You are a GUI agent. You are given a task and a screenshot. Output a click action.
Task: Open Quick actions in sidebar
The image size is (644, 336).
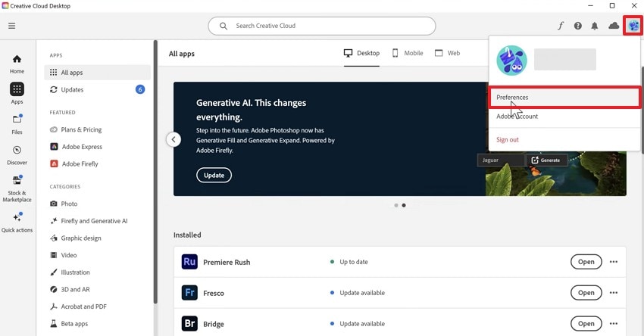tap(17, 222)
